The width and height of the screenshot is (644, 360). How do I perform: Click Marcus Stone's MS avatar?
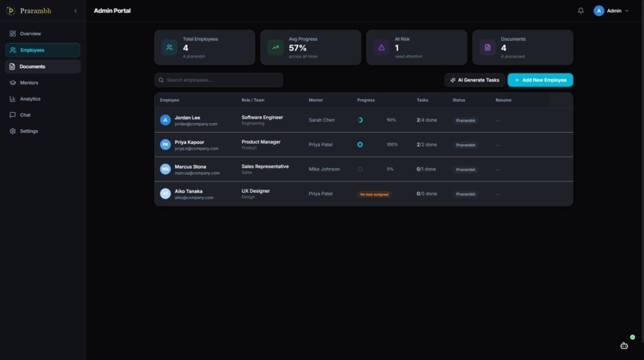165,169
